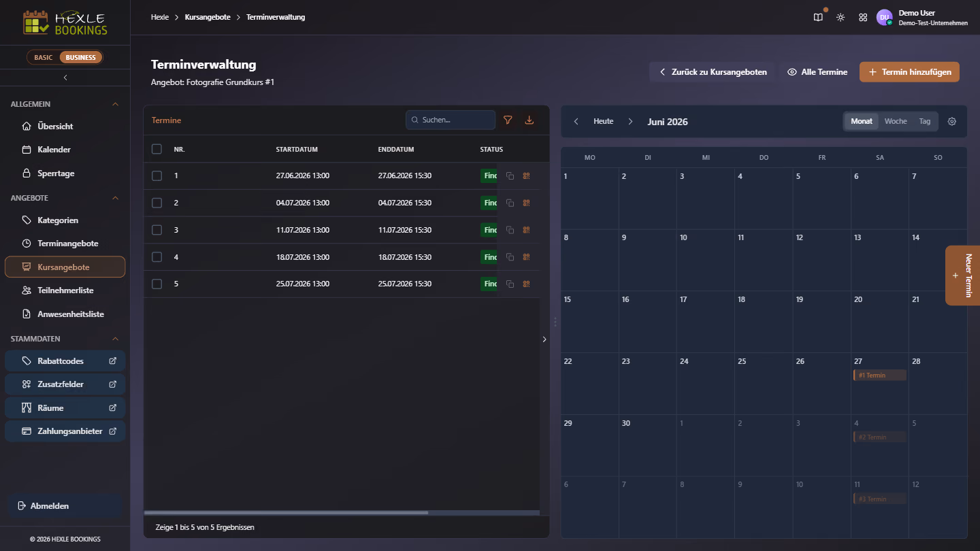
Task: Go to next month with right chevron
Action: pos(630,122)
